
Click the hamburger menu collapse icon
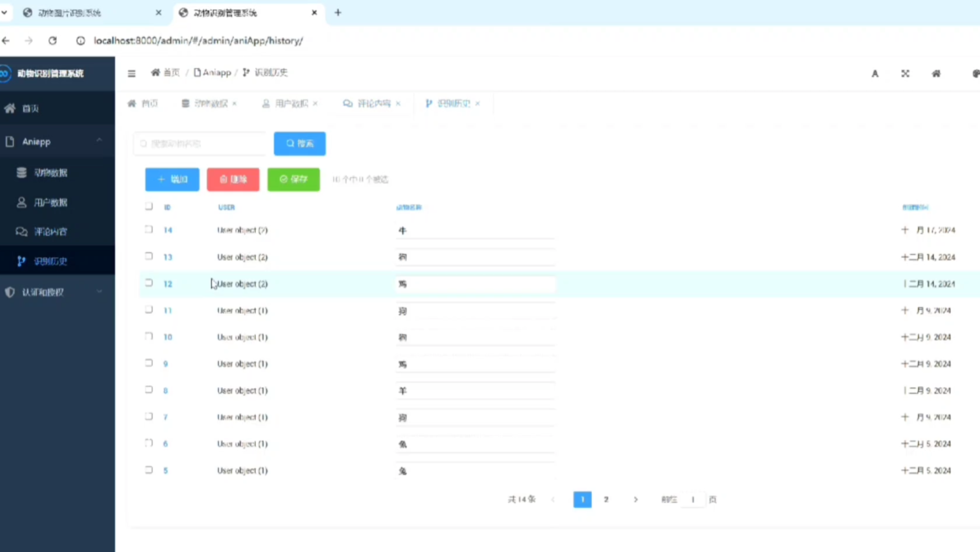[132, 73]
